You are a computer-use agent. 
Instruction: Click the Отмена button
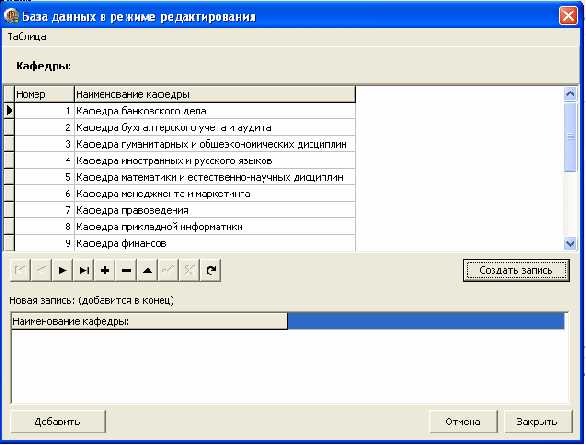(463, 421)
